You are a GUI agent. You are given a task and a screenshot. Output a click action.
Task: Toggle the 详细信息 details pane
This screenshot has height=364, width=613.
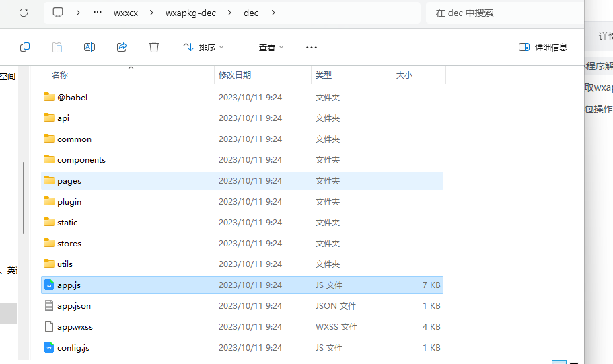pos(543,47)
